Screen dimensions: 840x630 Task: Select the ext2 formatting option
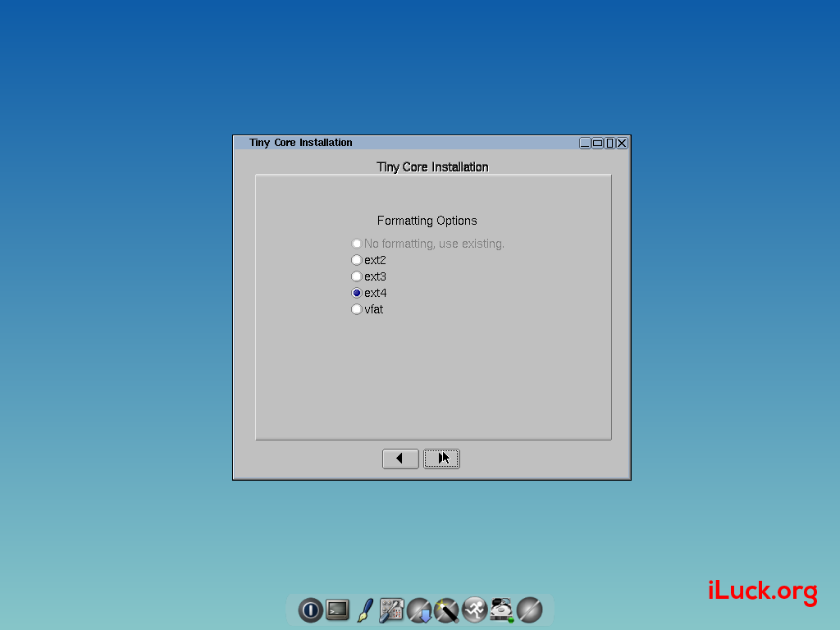click(356, 259)
